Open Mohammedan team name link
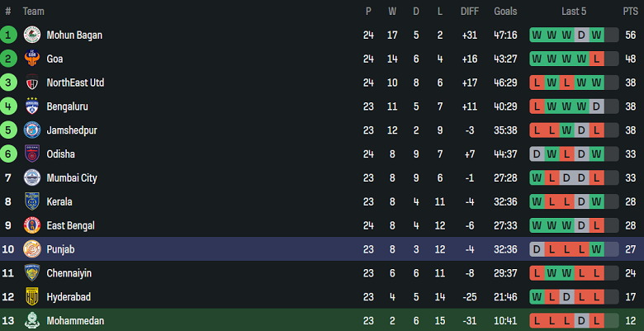 pyautogui.click(x=75, y=320)
